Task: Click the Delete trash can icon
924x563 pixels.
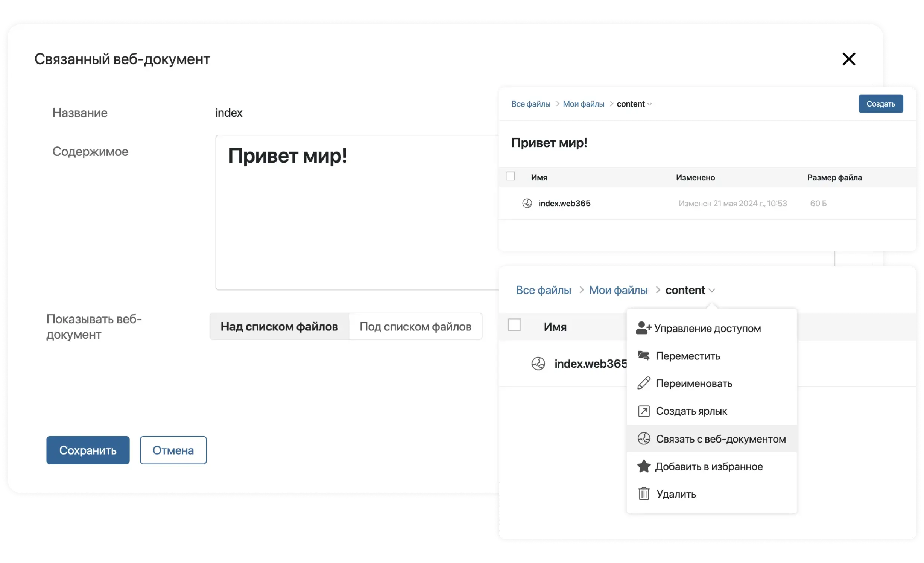Action: point(644,494)
